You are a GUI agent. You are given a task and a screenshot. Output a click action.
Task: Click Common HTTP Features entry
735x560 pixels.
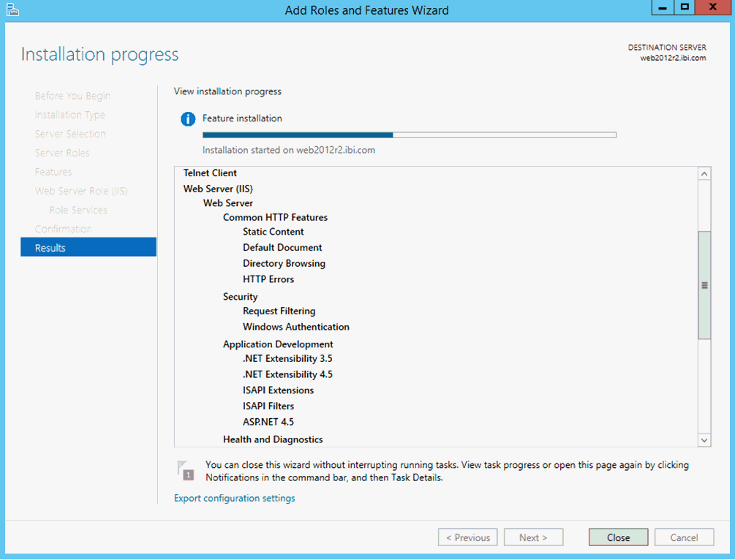[x=275, y=217]
